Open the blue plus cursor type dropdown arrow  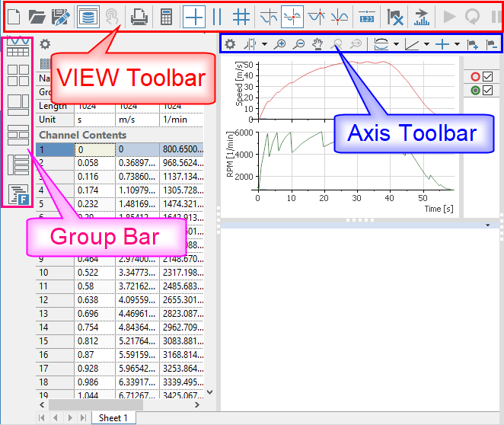[x=456, y=45]
